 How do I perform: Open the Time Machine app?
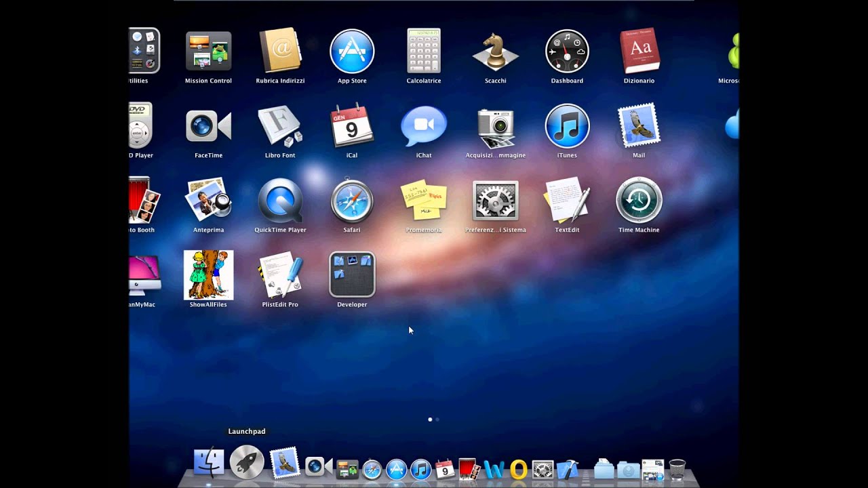tap(639, 200)
